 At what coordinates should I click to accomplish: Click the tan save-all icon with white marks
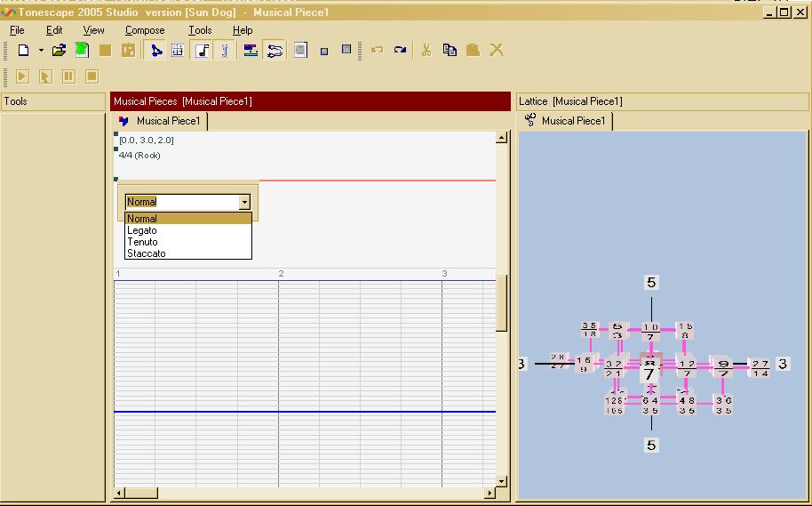pyautogui.click(x=128, y=51)
